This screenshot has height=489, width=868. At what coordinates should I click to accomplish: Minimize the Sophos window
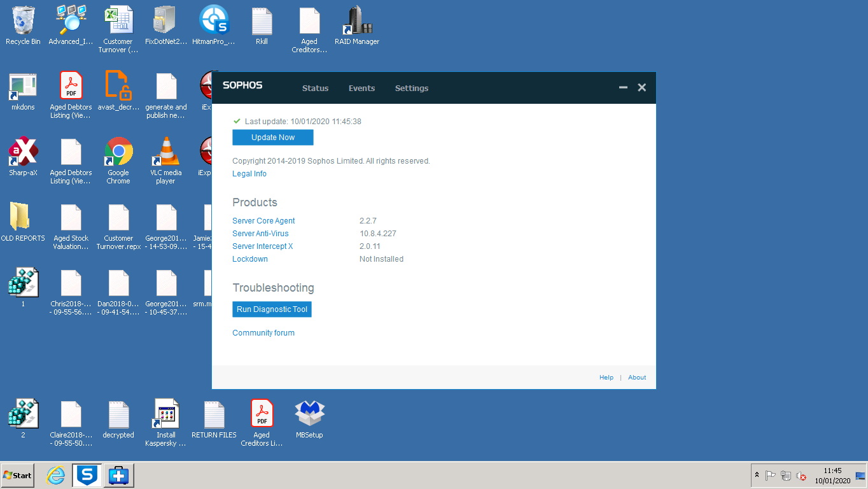[624, 88]
